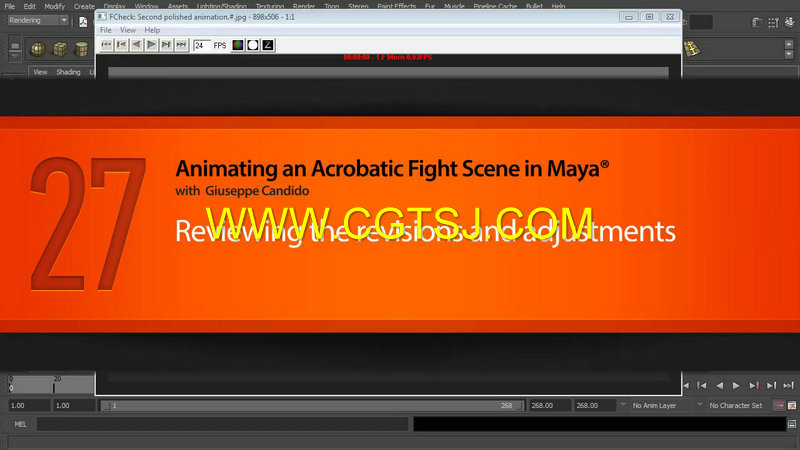Click the range slider bar
Viewport: 800px width, 450px height.
(312, 406)
